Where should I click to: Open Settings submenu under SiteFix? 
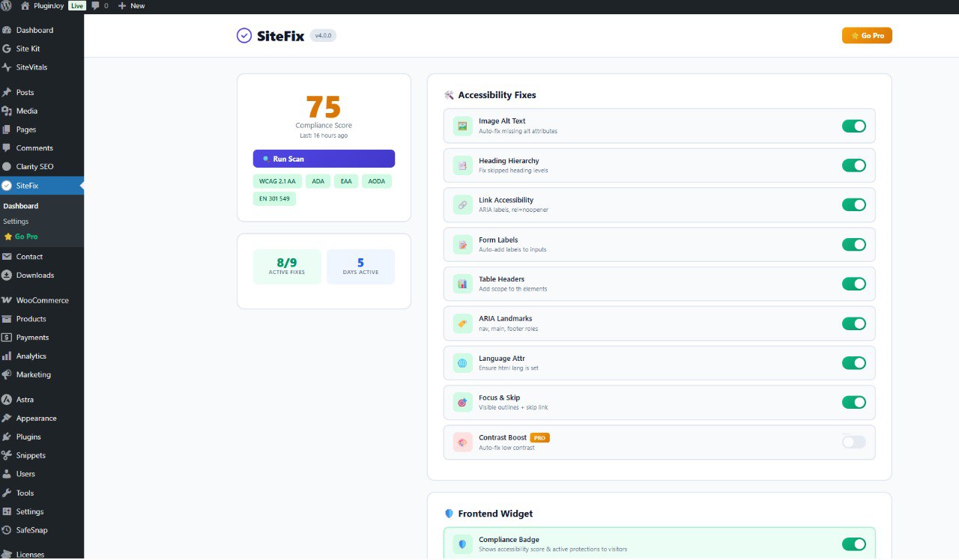tap(16, 222)
